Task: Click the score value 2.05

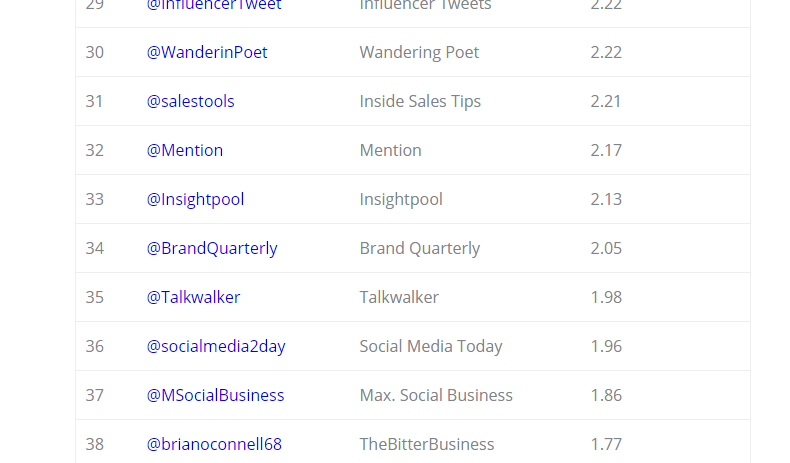Action: coord(606,248)
